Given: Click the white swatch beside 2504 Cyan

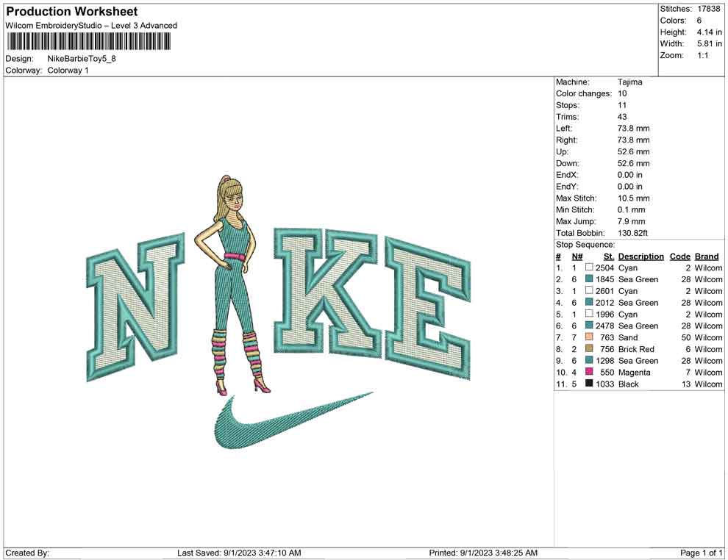Looking at the screenshot, I should coord(589,268).
